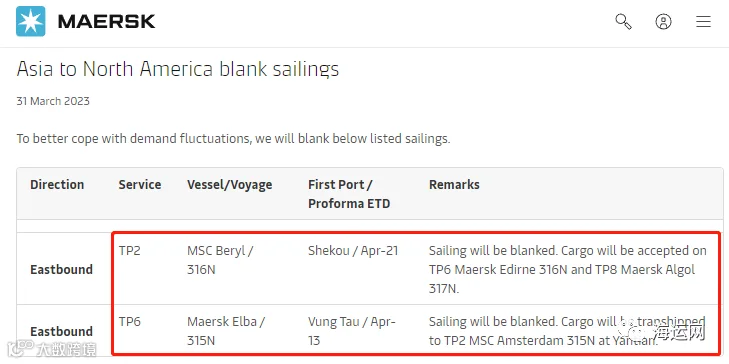The image size is (729, 364).
Task: Select the Vung Tau / Apr-13 cell
Action: click(351, 331)
